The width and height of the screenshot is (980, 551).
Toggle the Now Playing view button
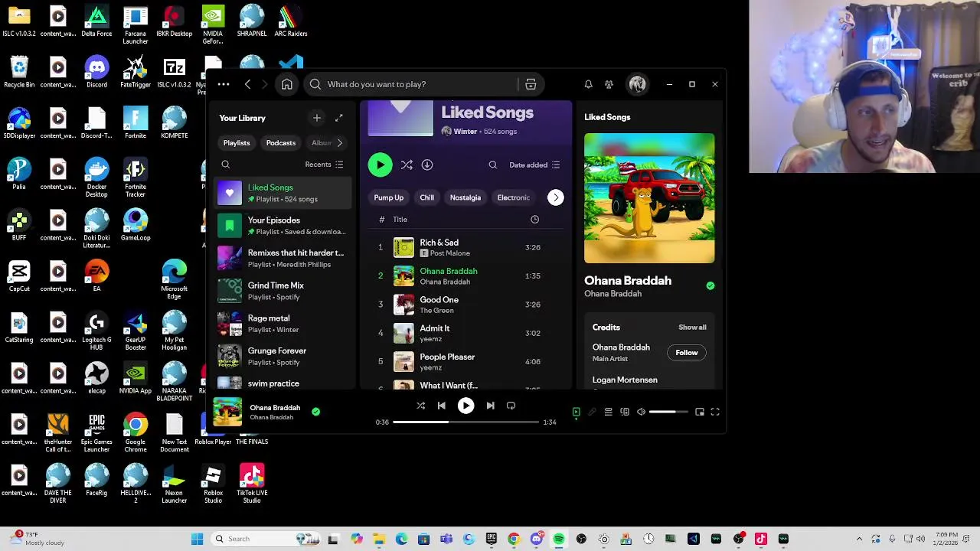[576, 412]
